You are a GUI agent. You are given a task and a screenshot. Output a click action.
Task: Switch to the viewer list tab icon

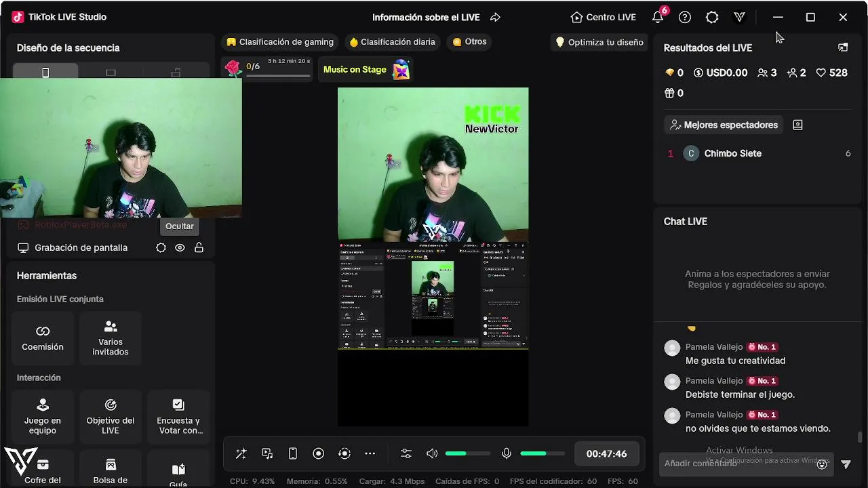797,125
